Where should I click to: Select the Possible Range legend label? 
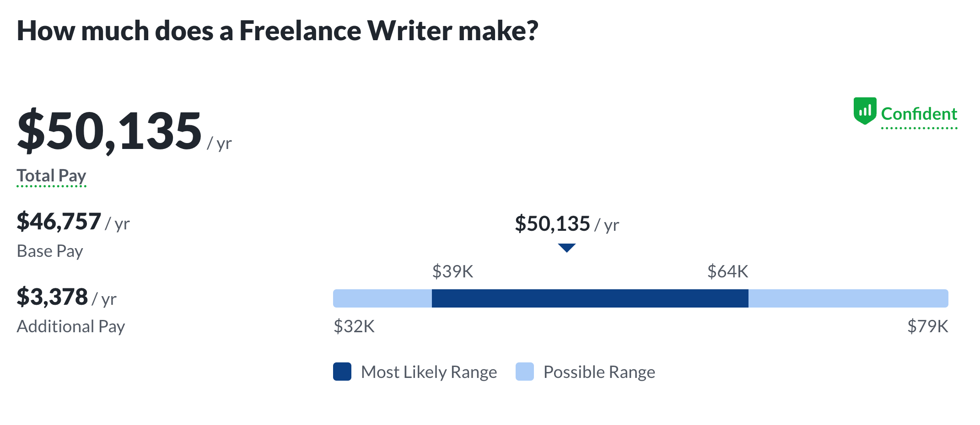(599, 372)
